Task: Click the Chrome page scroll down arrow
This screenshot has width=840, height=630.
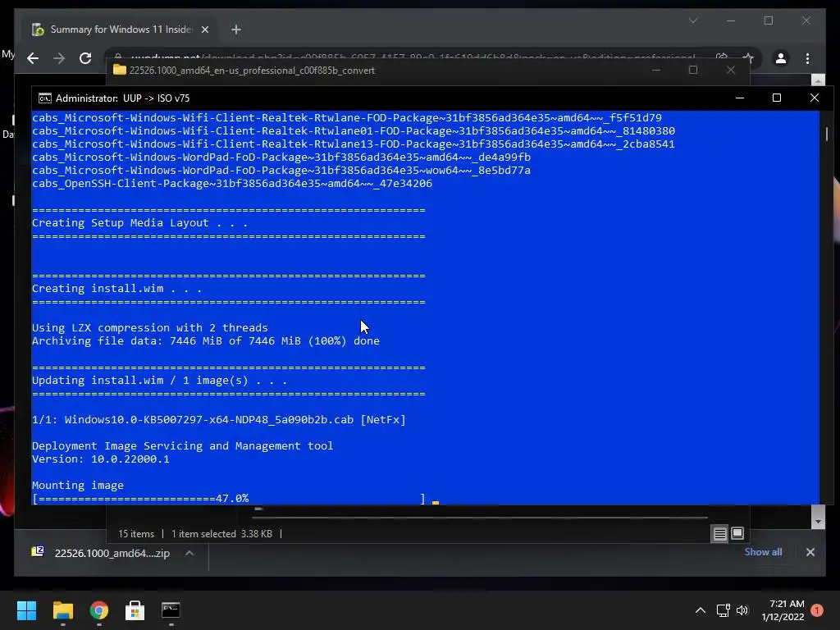Action: (x=818, y=521)
